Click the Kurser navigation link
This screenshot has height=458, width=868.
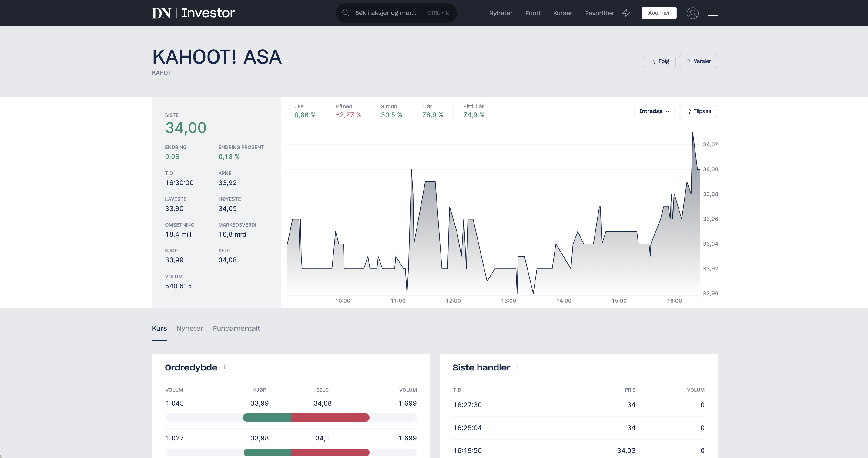[x=562, y=13]
